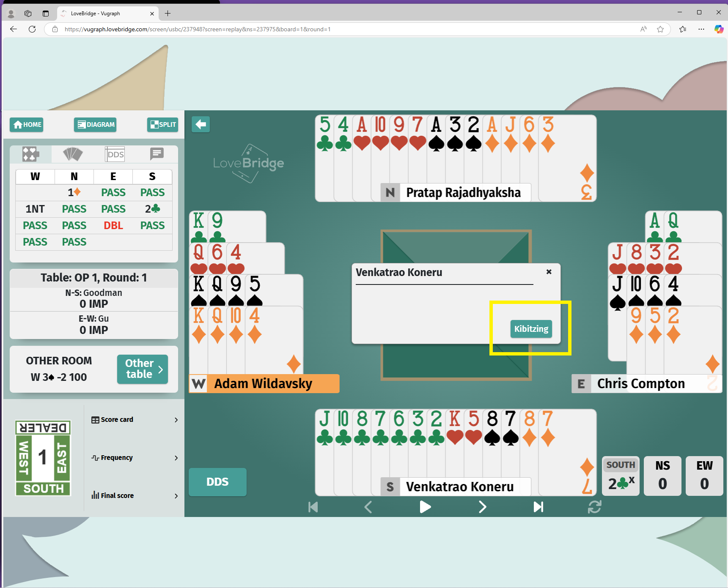The image size is (728, 588).
Task: Switch to DIAGRAM view
Action: click(95, 125)
